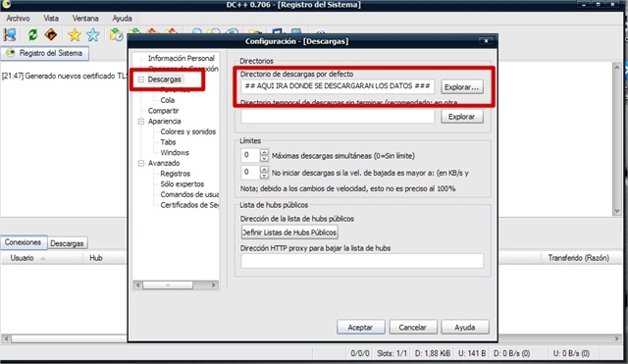628x364 pixels.
Task: Click settings tree scrollbar right arrow
Action: (x=214, y=286)
